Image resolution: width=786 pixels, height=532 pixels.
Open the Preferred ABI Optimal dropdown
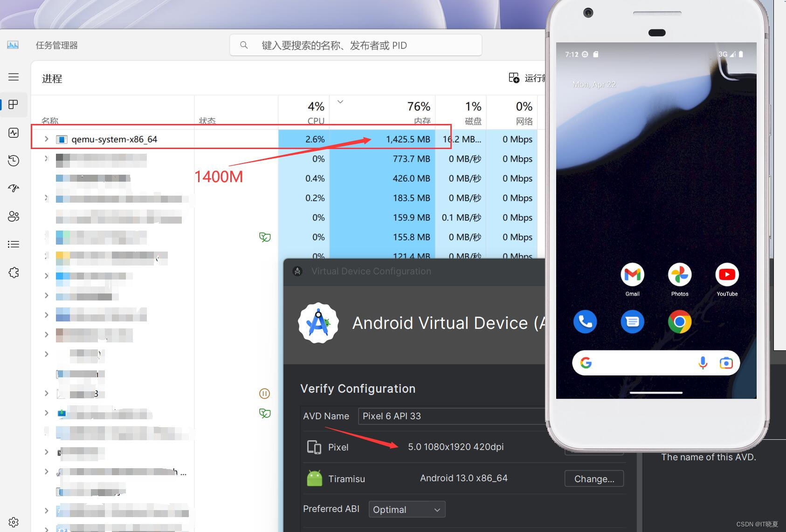[x=407, y=509]
